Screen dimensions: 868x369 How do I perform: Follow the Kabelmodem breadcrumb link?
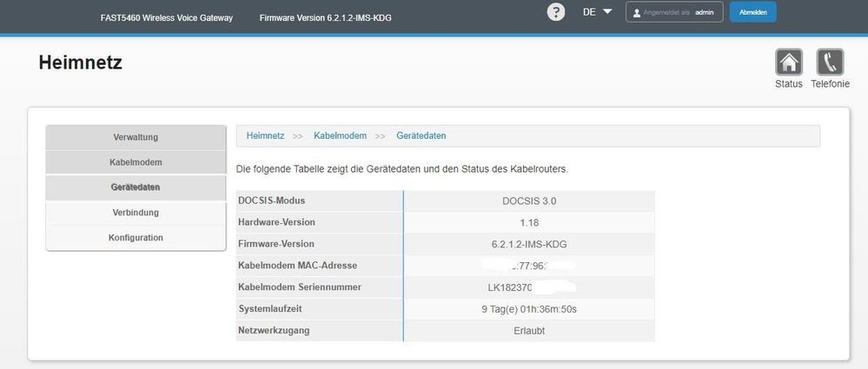[340, 135]
